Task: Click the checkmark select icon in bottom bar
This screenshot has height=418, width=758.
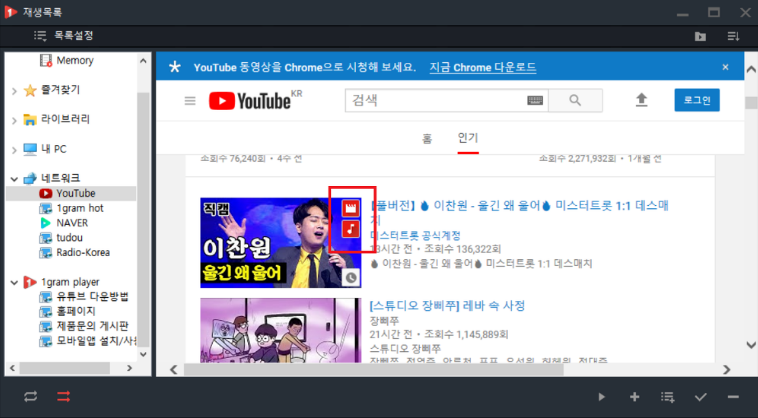Action: click(x=700, y=397)
